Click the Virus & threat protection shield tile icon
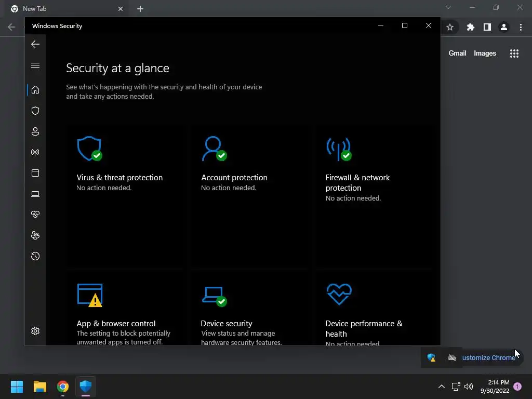This screenshot has height=399, width=532. tap(89, 149)
